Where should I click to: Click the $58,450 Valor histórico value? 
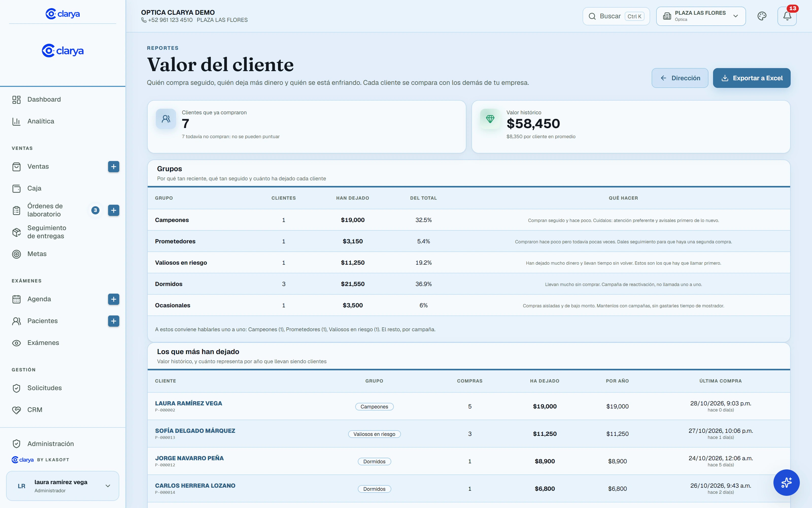533,124
